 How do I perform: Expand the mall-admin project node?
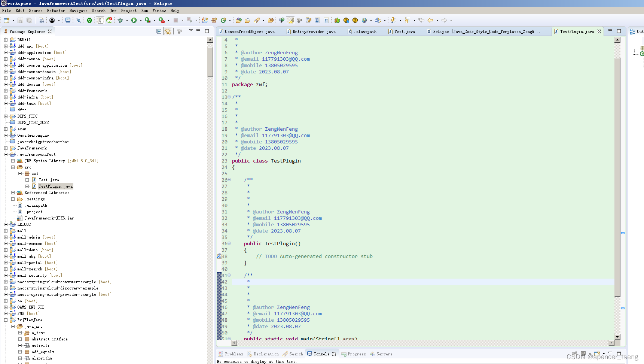(x=6, y=237)
